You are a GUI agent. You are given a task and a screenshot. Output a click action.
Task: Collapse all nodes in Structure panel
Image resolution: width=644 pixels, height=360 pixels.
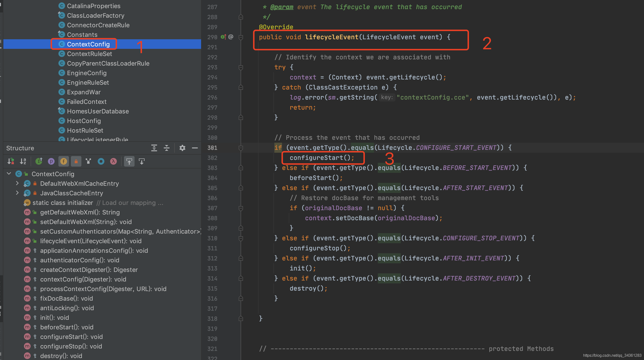pos(166,148)
